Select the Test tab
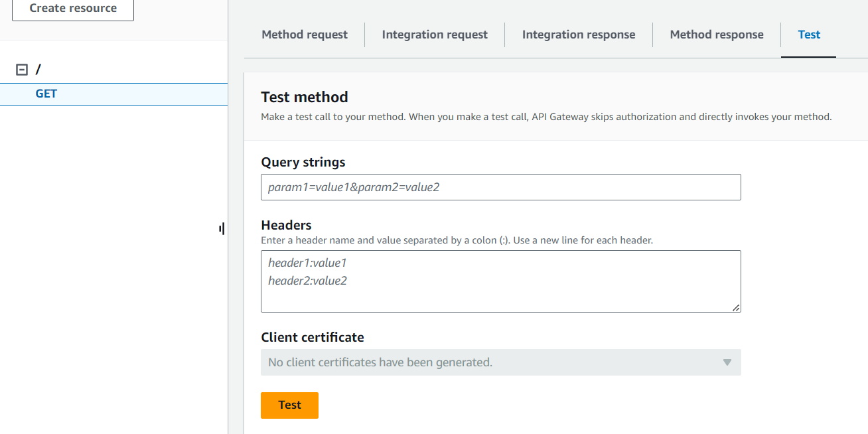 (x=809, y=35)
